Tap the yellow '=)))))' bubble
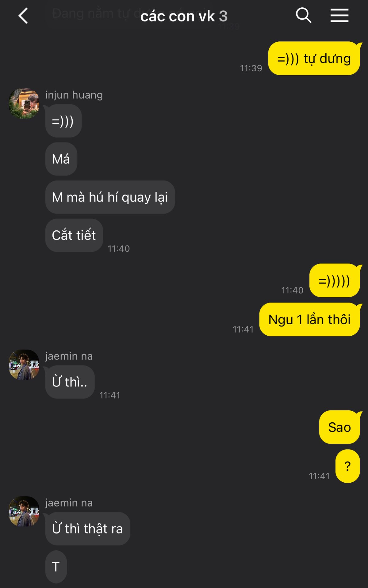368x588 pixels. click(x=335, y=281)
